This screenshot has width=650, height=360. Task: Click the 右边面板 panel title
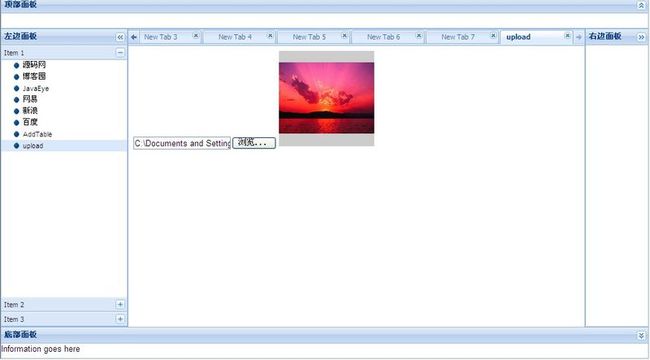[x=605, y=36]
